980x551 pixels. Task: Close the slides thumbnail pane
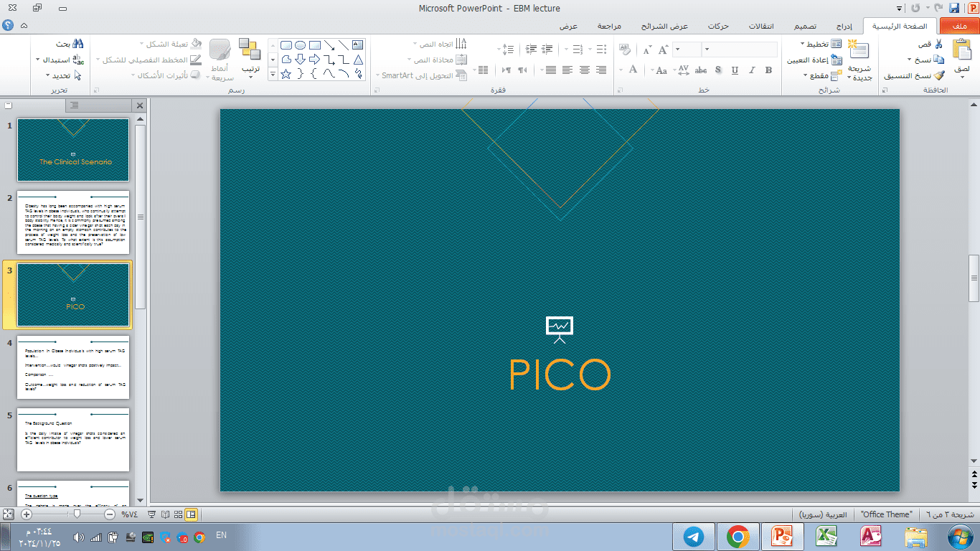pos(140,105)
